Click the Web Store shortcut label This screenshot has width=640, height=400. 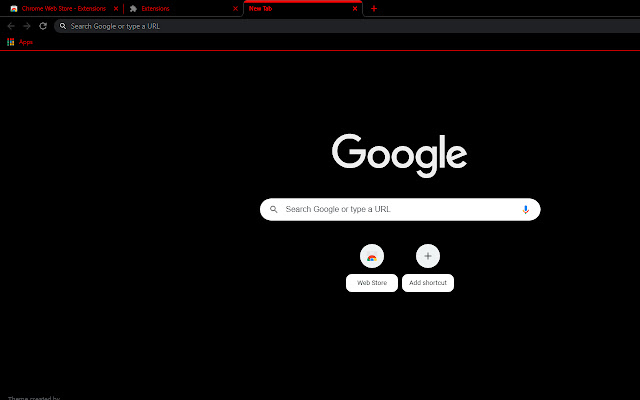pyautogui.click(x=372, y=283)
